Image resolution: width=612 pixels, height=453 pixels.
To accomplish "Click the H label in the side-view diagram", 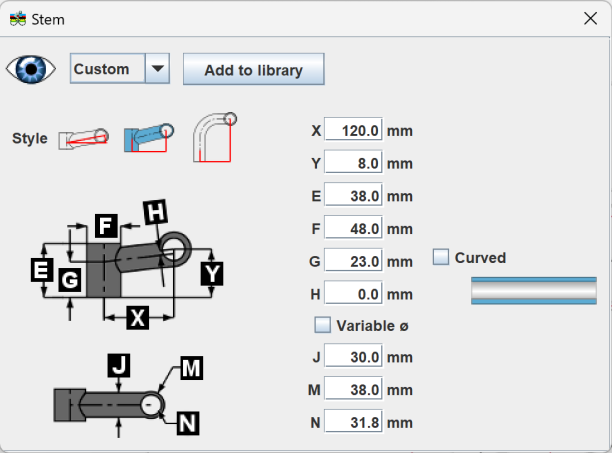I will (x=155, y=212).
